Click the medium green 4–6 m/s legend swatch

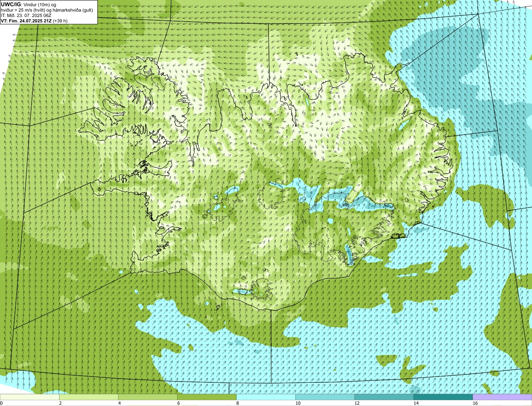[x=148, y=397]
